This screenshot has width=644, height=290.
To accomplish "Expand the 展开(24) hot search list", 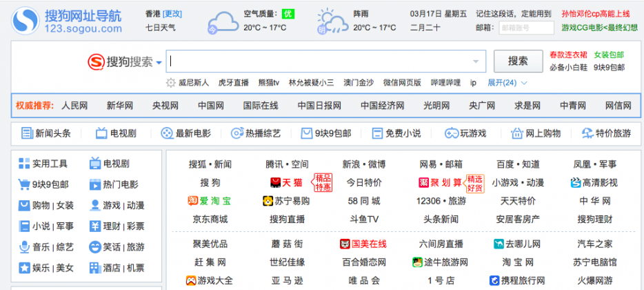I will (507, 83).
